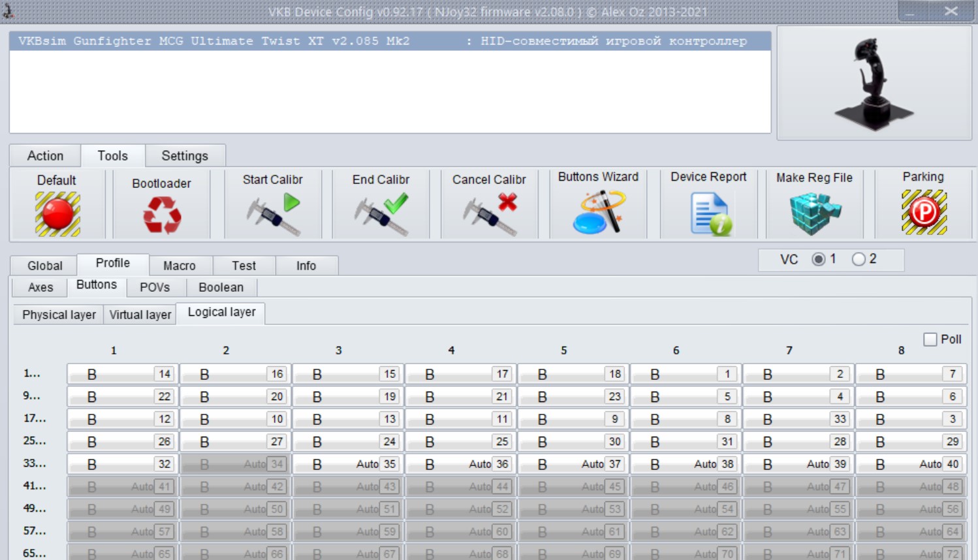Start calibration with the Start Calibr icon

(274, 214)
